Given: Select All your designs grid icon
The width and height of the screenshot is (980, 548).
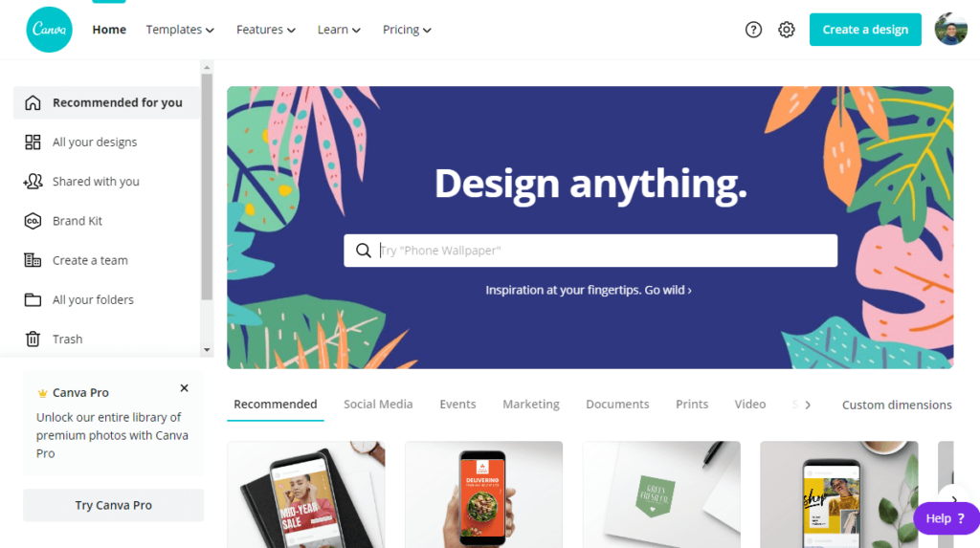Looking at the screenshot, I should [x=33, y=142].
